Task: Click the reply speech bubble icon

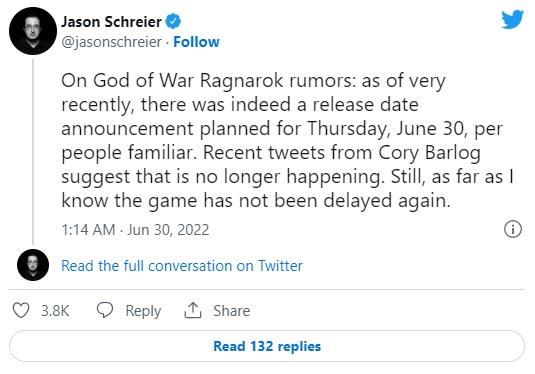Action: tap(105, 310)
